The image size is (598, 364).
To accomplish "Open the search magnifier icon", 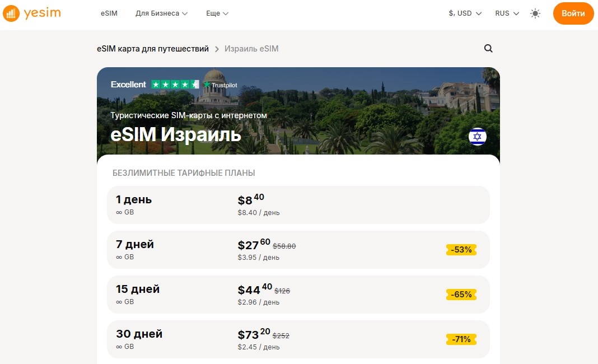I will 488,49.
